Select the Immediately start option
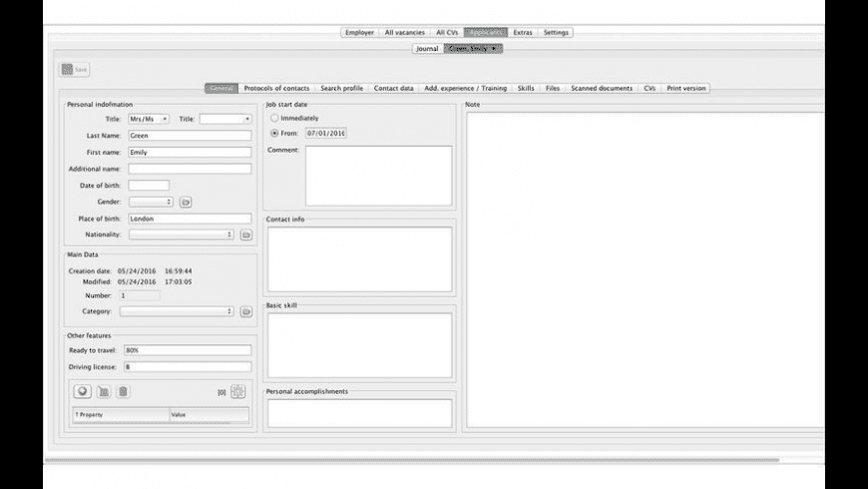 pos(274,118)
